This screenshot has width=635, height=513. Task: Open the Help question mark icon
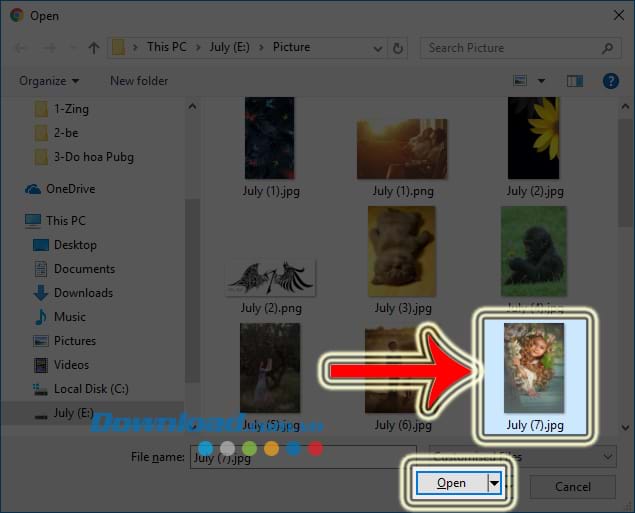click(610, 81)
